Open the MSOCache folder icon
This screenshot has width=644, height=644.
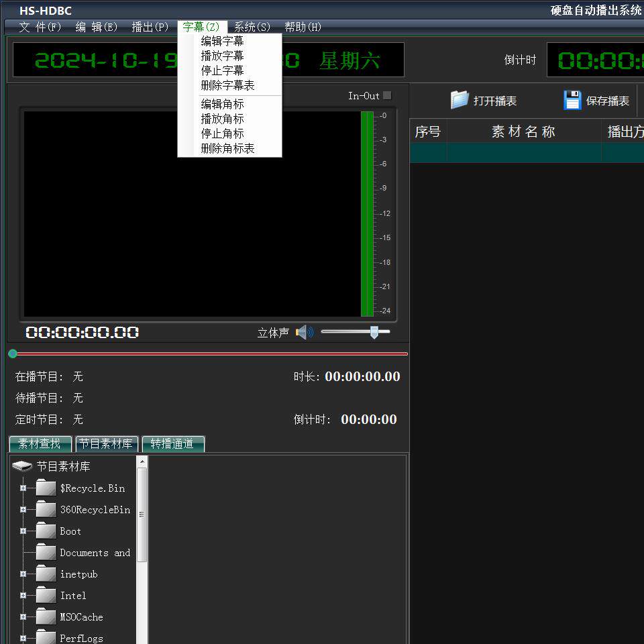click(46, 616)
